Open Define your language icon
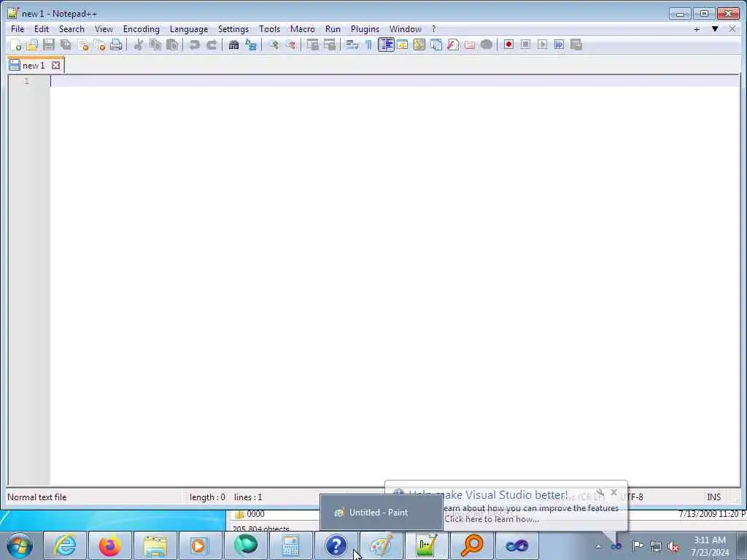This screenshot has width=747, height=560. [403, 44]
